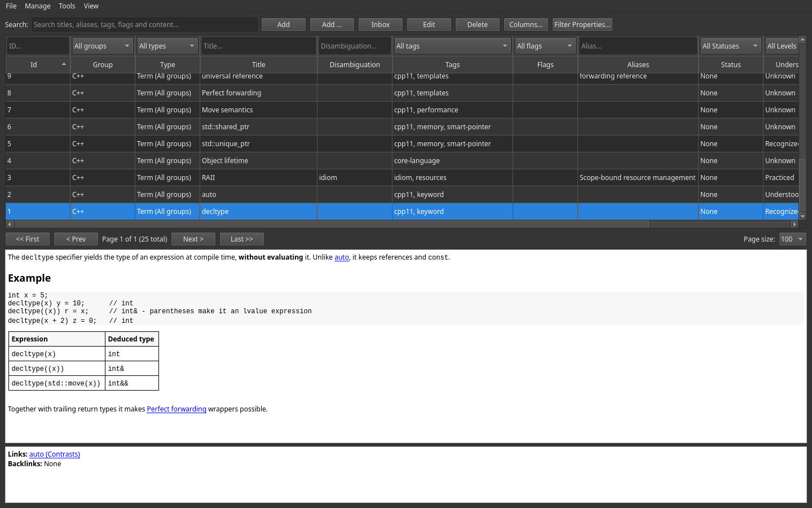The width and height of the screenshot is (812, 508).
Task: Follow the 'Perfect forwarding' link in the description
Action: (176, 409)
